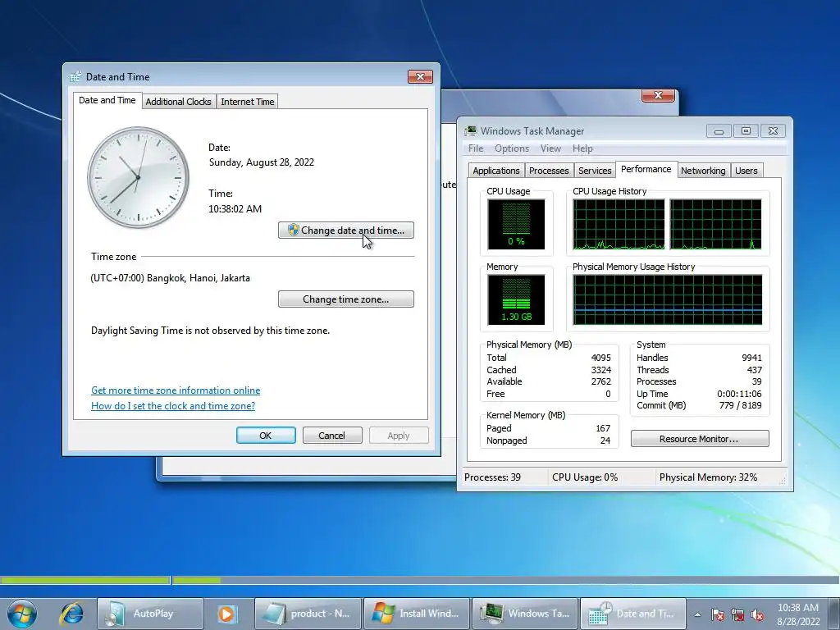Switch to Windows Task Manager taskbar button
The width and height of the screenshot is (840, 630).
pyautogui.click(x=526, y=614)
